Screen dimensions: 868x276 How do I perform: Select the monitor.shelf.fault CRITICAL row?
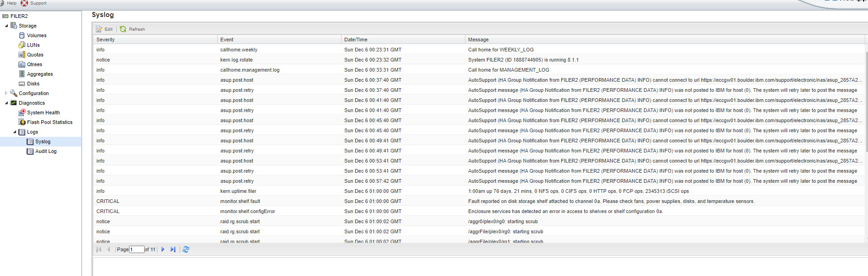coord(240,201)
